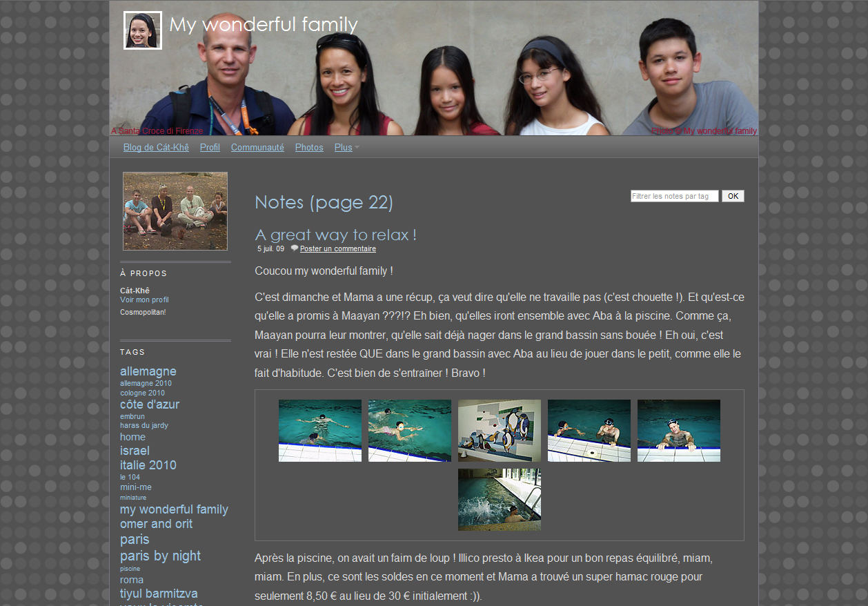
Task: Expand the Plus dropdown menu
Action: coord(346,148)
